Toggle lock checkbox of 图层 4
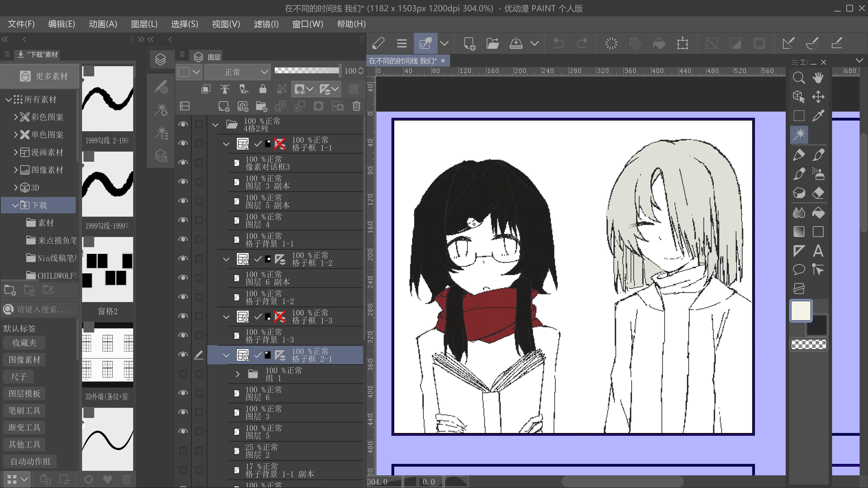Screen dimensions: 868x488 coord(199,221)
